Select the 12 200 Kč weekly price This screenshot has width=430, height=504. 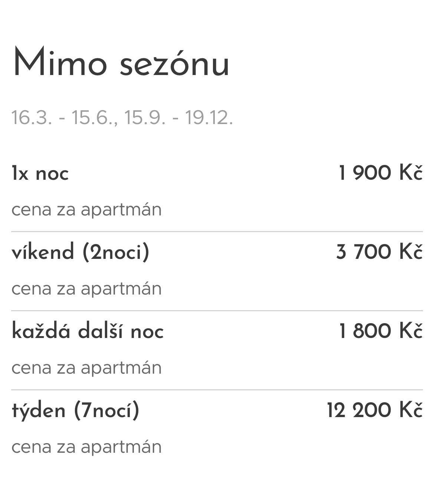pyautogui.click(x=374, y=410)
